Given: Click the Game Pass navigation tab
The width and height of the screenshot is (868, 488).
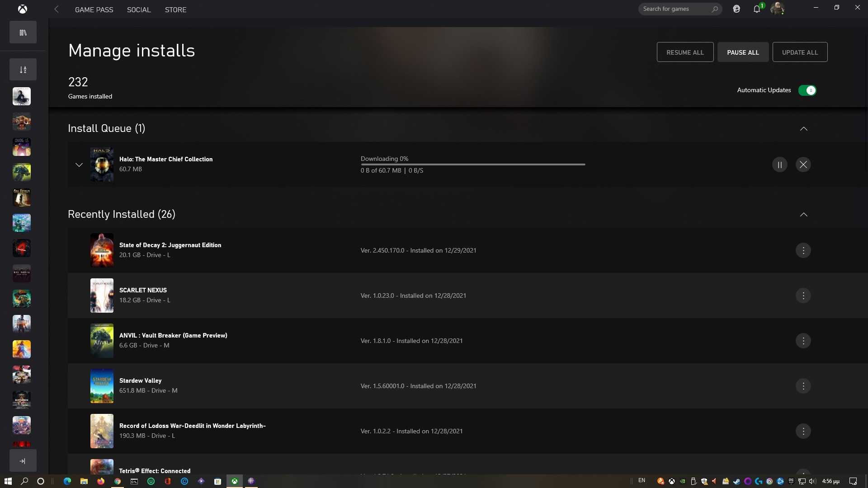Looking at the screenshot, I should pos(94,9).
